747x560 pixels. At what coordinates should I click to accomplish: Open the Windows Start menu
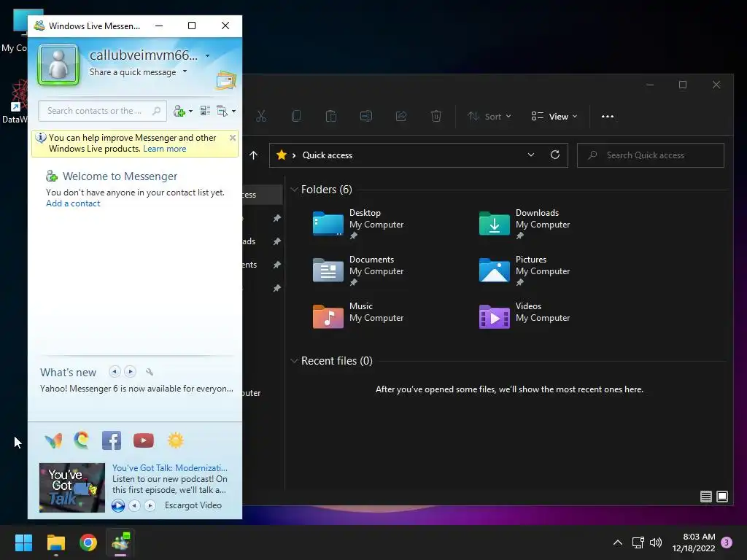23,542
